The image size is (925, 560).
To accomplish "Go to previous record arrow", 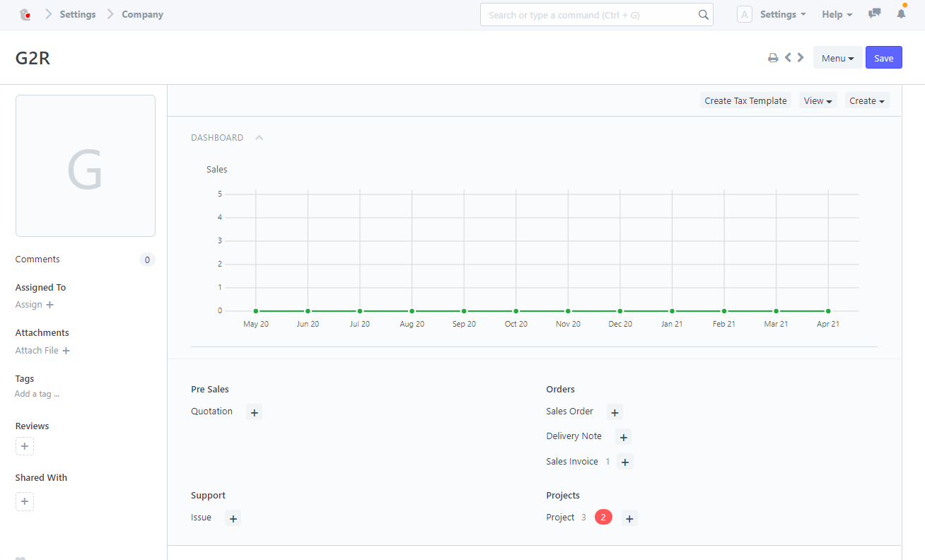I will click(x=788, y=58).
